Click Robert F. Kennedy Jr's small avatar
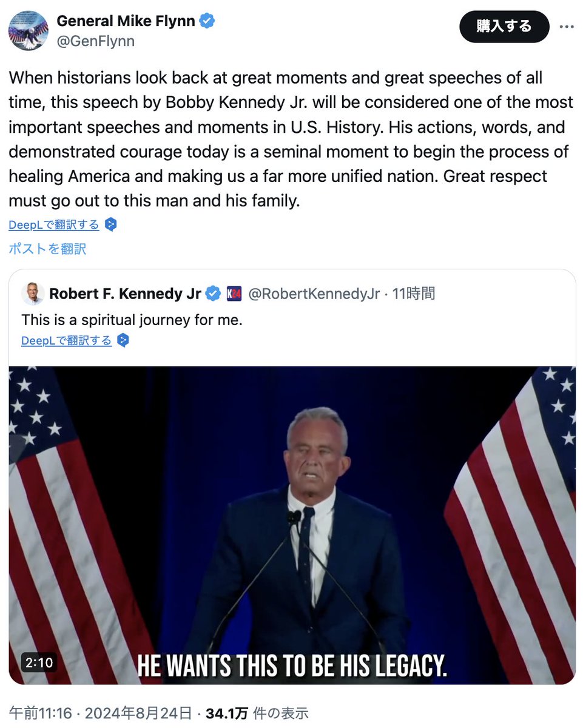 pos(33,294)
